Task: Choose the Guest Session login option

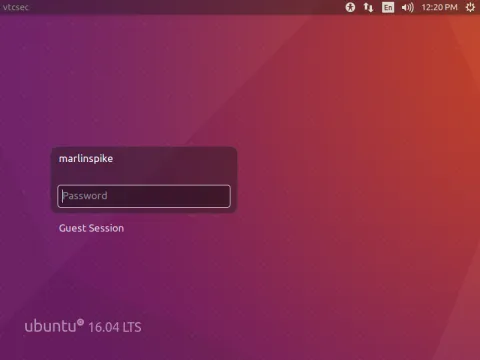Action: [x=91, y=228]
